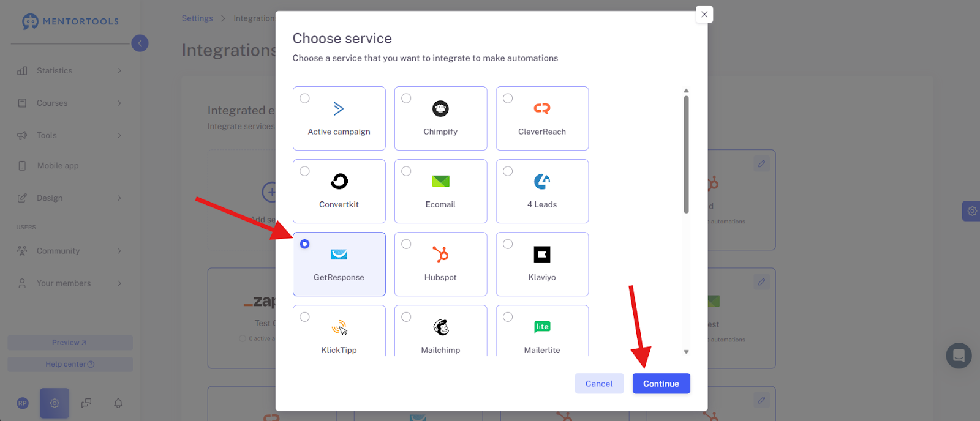Expand the Statistics menu chevron

point(119,71)
